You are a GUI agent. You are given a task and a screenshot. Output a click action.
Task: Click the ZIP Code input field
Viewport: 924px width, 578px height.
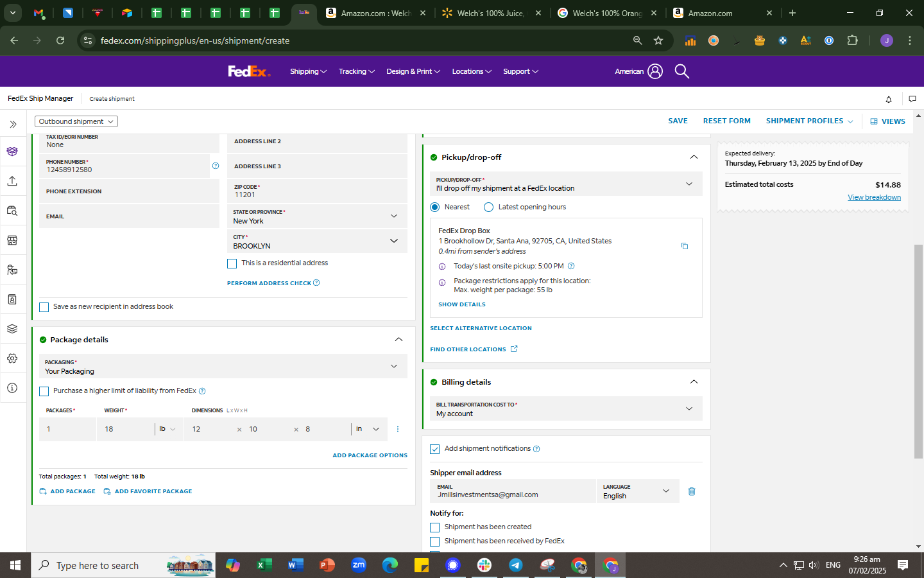[318, 191]
